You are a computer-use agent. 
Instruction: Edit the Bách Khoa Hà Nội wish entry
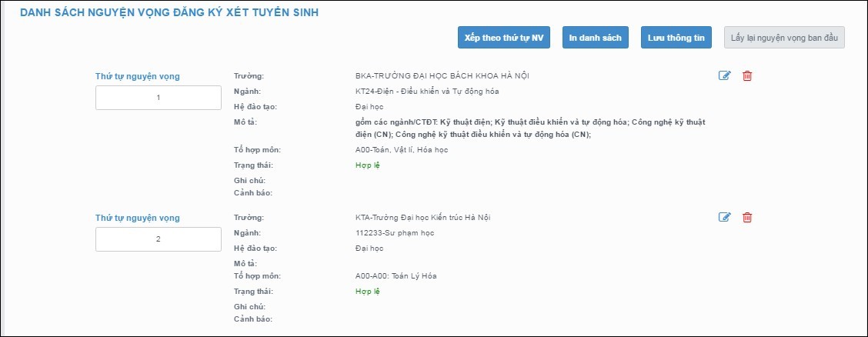pyautogui.click(x=724, y=75)
